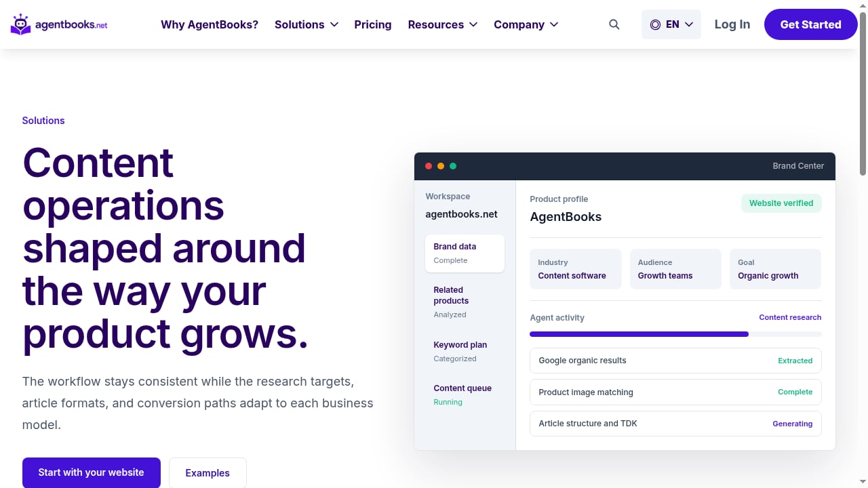868x488 pixels.
Task: Click the agentbooks.net logo text
Action: [71, 25]
